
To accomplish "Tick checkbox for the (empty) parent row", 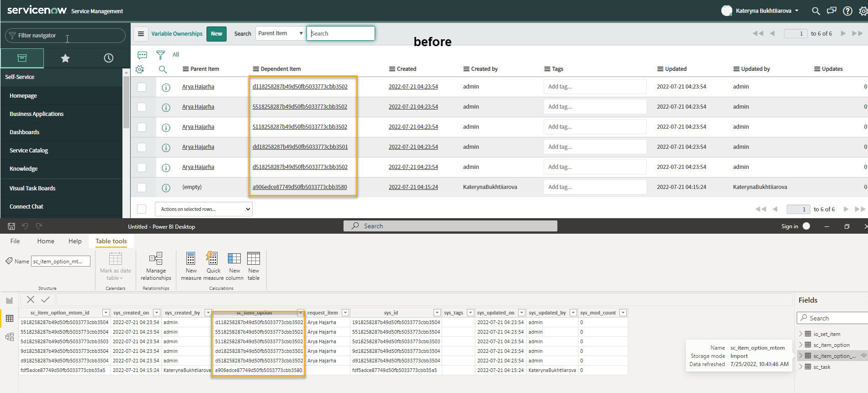I will pos(142,187).
